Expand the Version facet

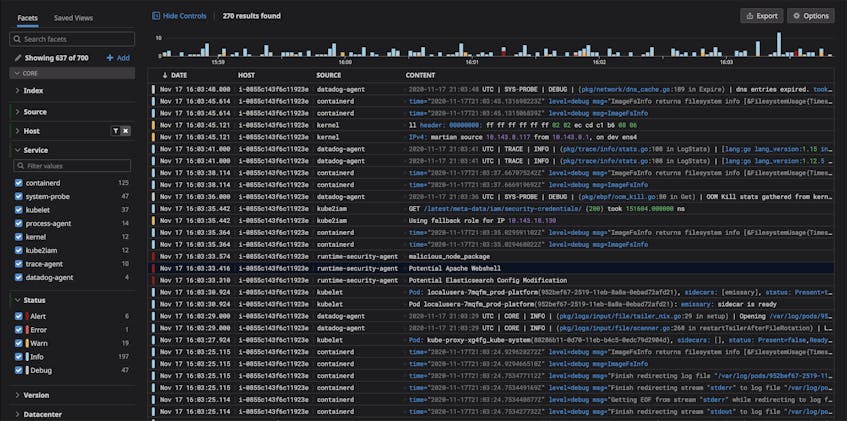coord(17,396)
